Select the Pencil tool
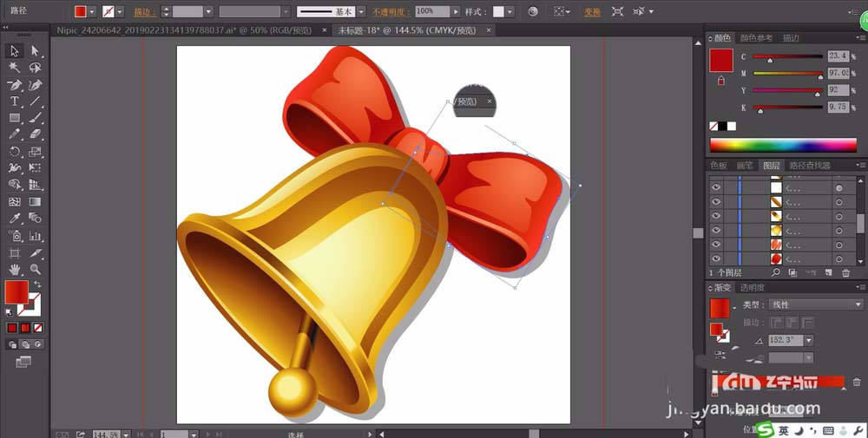The image size is (868, 438). [x=15, y=134]
